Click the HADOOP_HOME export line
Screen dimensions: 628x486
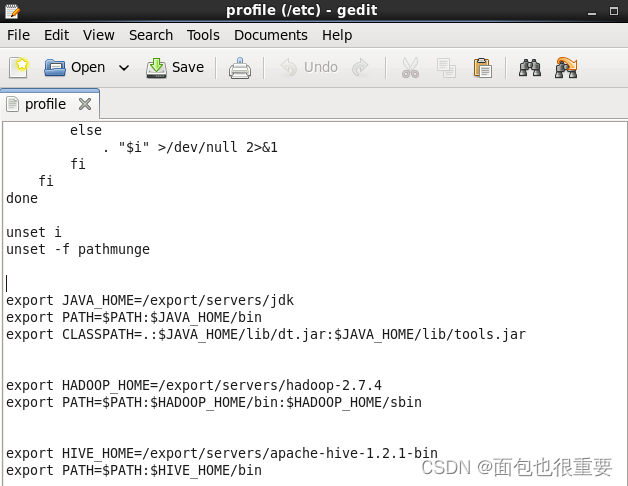tap(194, 385)
